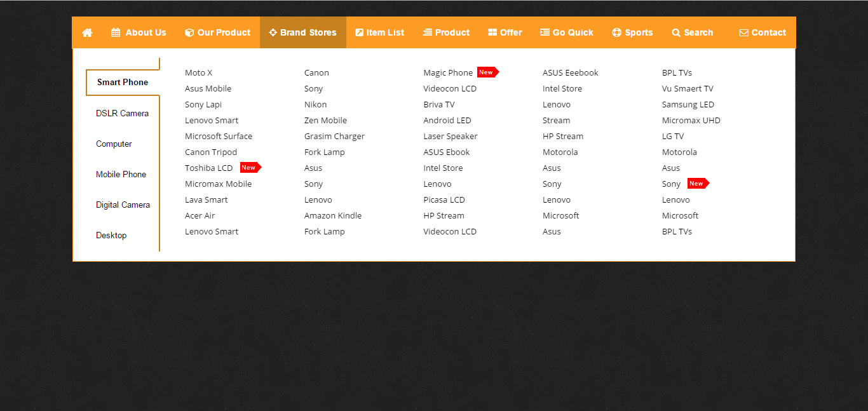Image resolution: width=868 pixels, height=411 pixels.
Task: Click the ASUS Ebook link
Action: coord(447,152)
